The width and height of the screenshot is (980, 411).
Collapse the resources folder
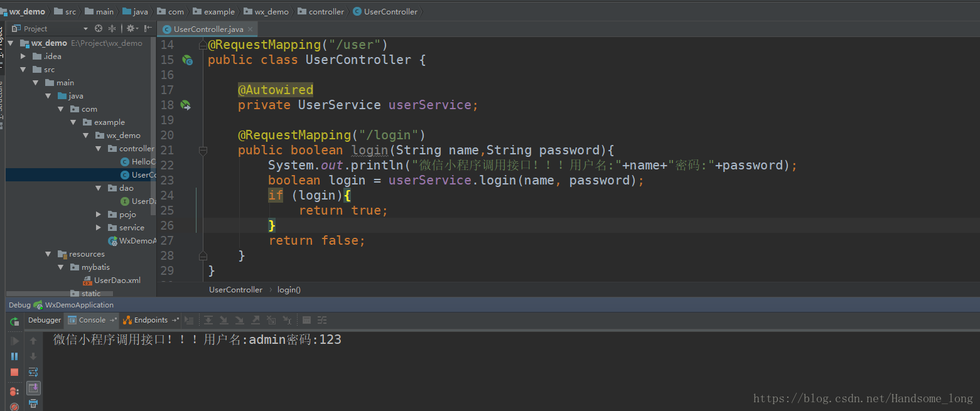[x=48, y=254]
